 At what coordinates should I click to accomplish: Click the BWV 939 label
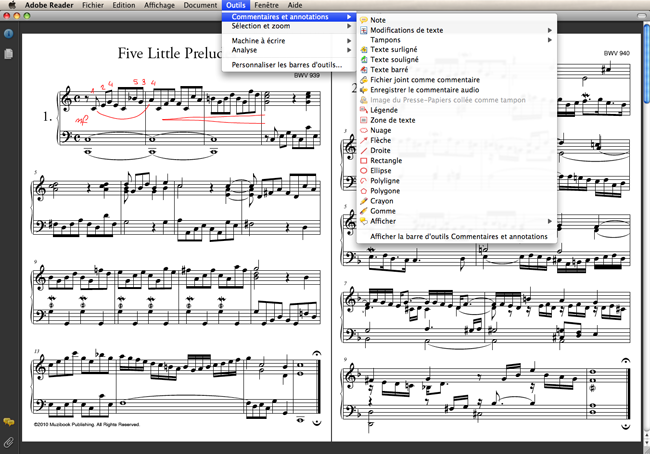click(x=307, y=75)
